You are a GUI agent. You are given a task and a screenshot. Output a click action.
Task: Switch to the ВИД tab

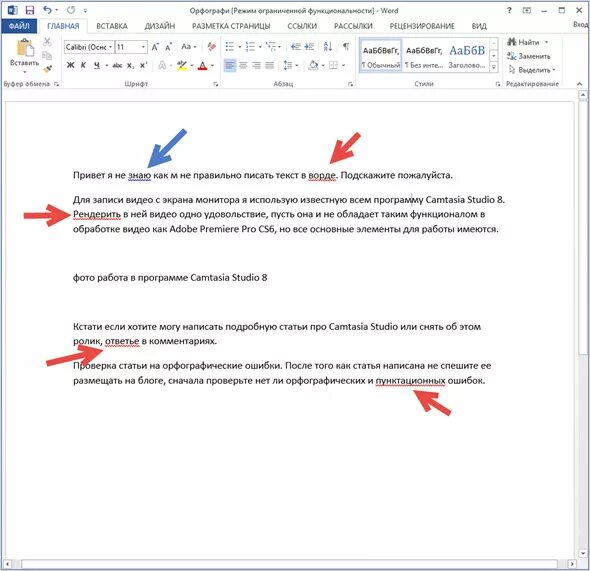479,26
